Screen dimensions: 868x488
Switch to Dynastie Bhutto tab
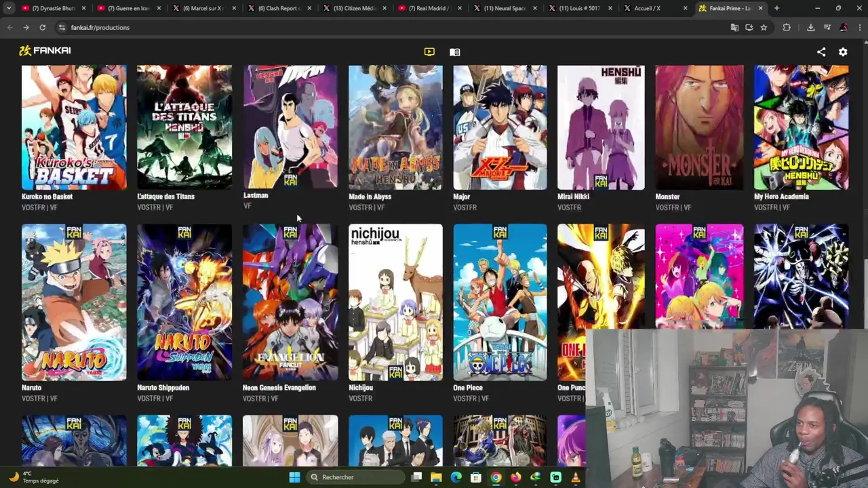click(x=52, y=8)
